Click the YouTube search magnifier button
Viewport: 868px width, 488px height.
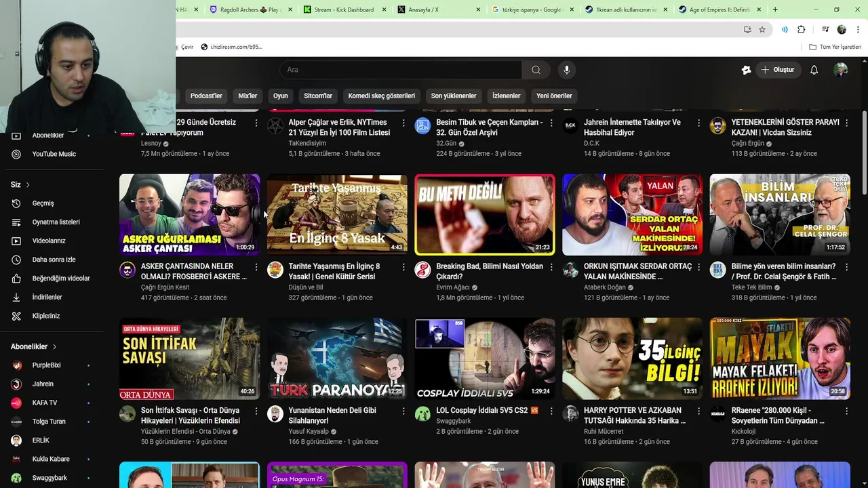coord(536,70)
